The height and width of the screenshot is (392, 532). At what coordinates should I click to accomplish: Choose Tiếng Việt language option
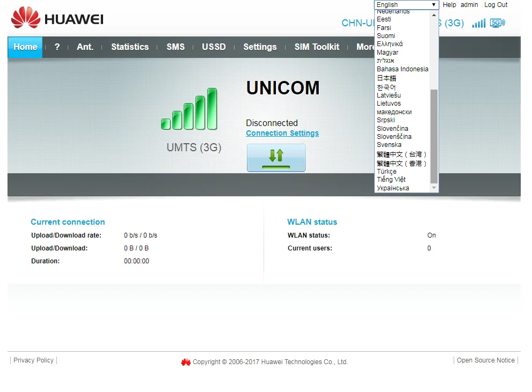pos(402,180)
